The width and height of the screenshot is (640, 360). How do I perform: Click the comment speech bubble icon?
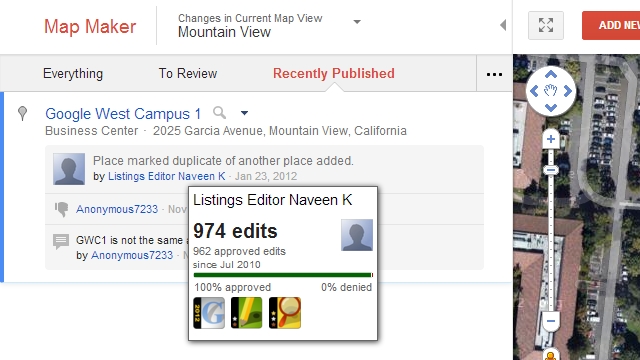[x=61, y=241]
